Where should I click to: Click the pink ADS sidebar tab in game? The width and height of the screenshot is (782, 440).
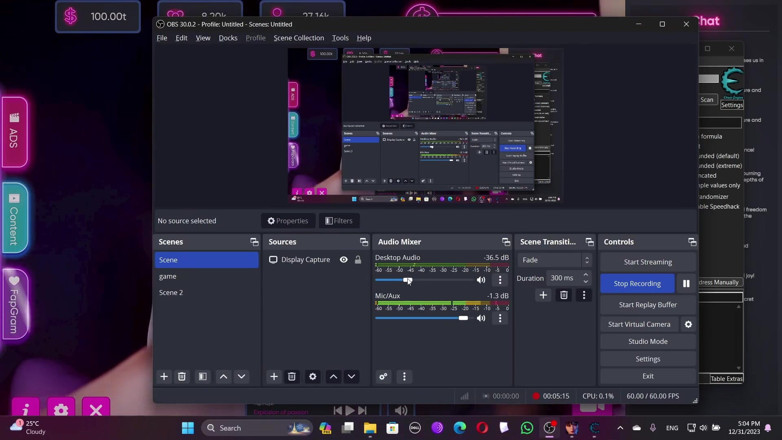(x=14, y=133)
